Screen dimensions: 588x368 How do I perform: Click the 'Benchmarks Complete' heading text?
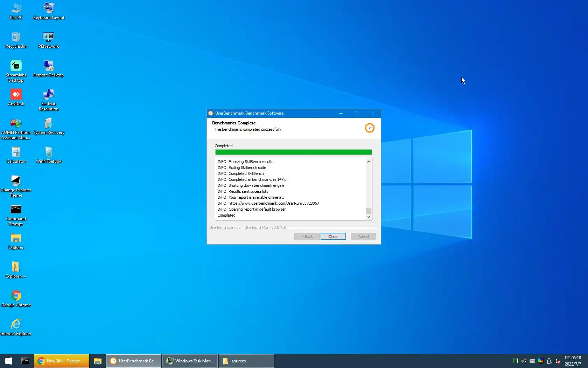[x=234, y=123]
